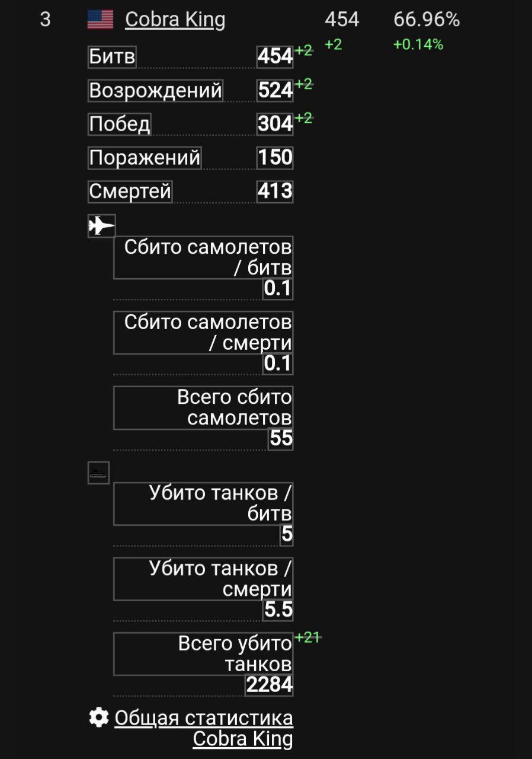Open Общая статистика Cobra King link
Viewport: 532px width, 759px height.
click(x=203, y=728)
